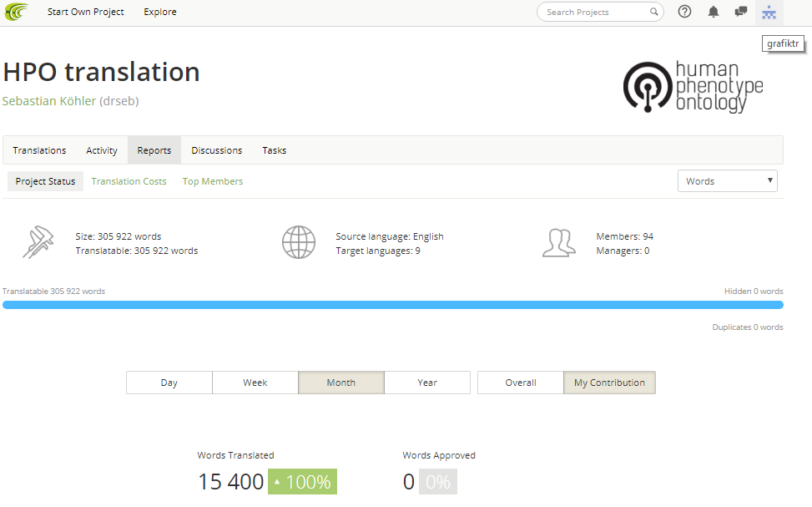812x507 pixels.
Task: Open the Top Members report
Action: pos(213,181)
